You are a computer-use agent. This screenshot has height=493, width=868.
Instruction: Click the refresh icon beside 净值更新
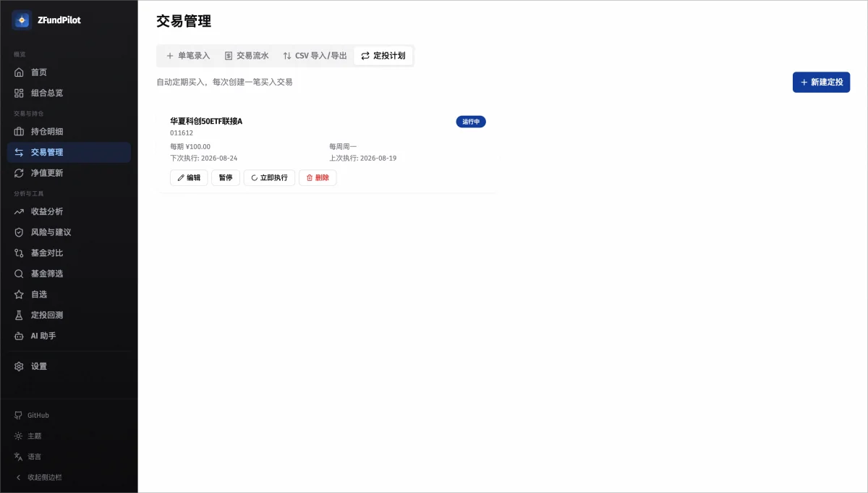point(19,173)
